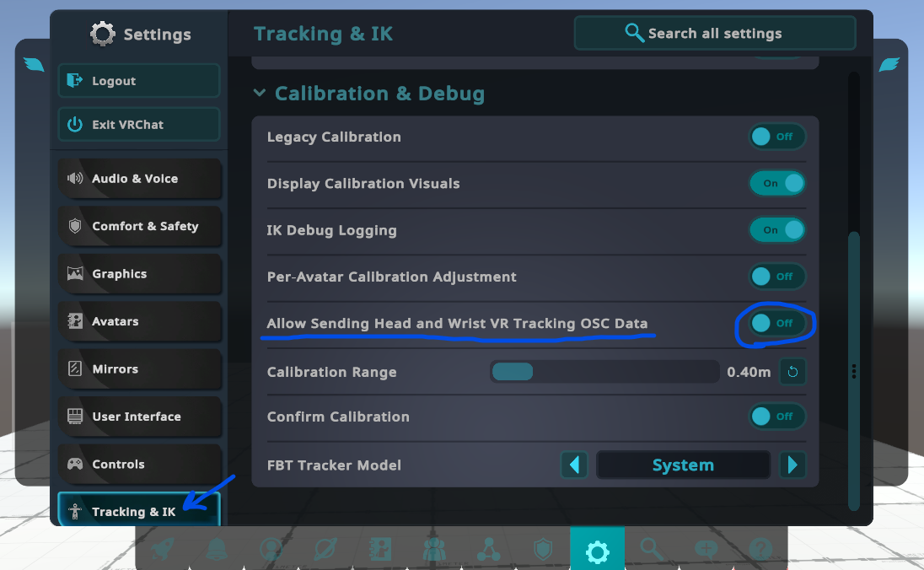Open the help question mark icon
924x570 pixels.
pos(760,550)
